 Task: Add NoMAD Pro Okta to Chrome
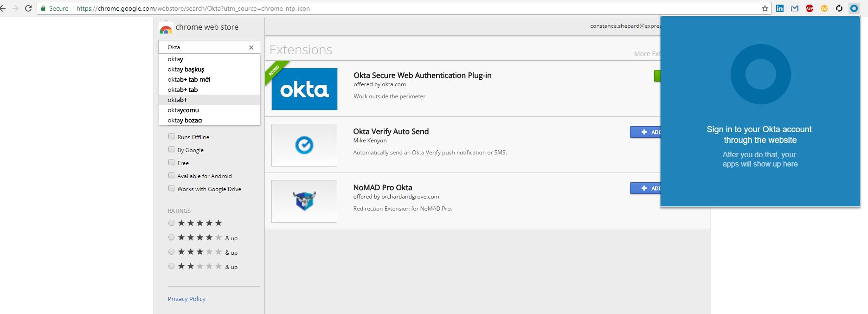[645, 188]
